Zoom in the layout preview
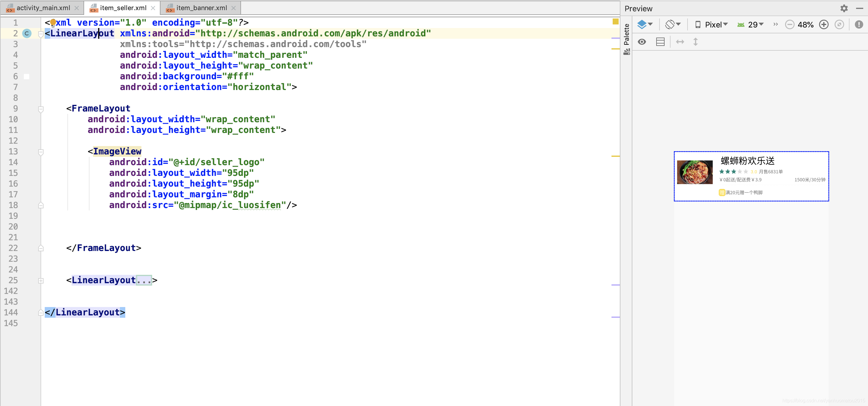Image resolution: width=868 pixels, height=406 pixels. tap(824, 24)
